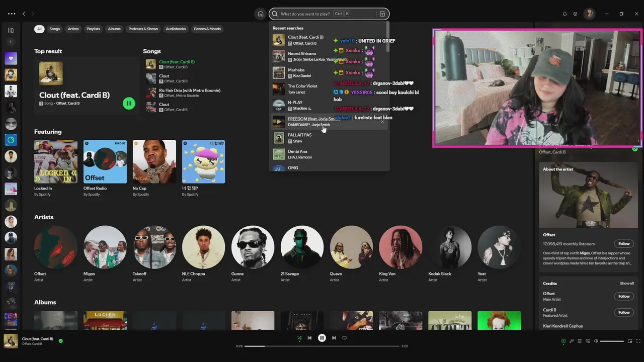Open Kodak Black artist circle
The image size is (644, 362).
pos(450,247)
